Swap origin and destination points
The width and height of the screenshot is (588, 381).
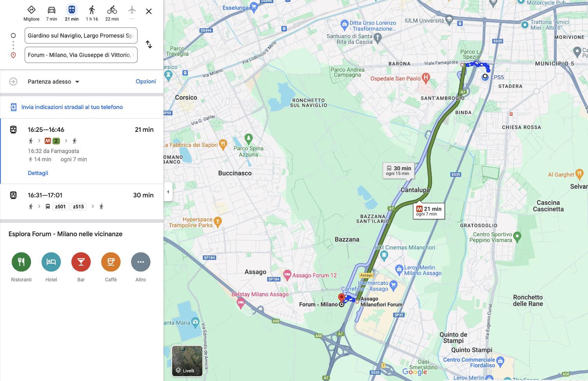tap(149, 45)
